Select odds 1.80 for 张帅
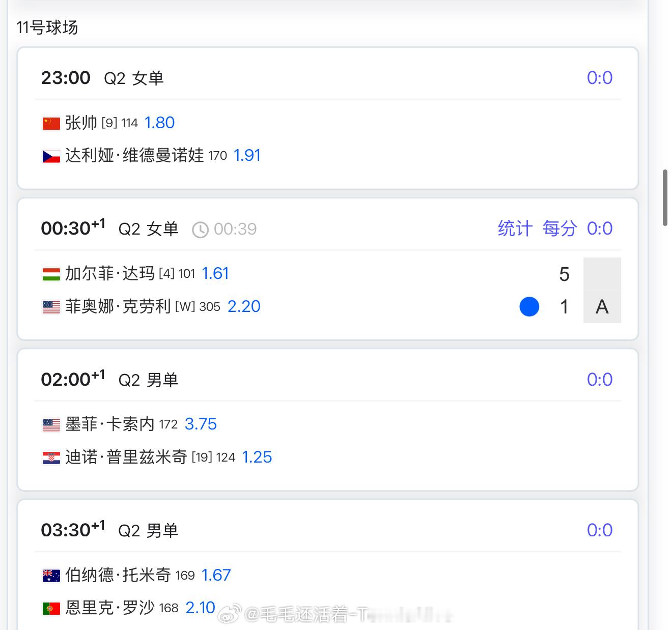672x630 pixels. coord(159,123)
